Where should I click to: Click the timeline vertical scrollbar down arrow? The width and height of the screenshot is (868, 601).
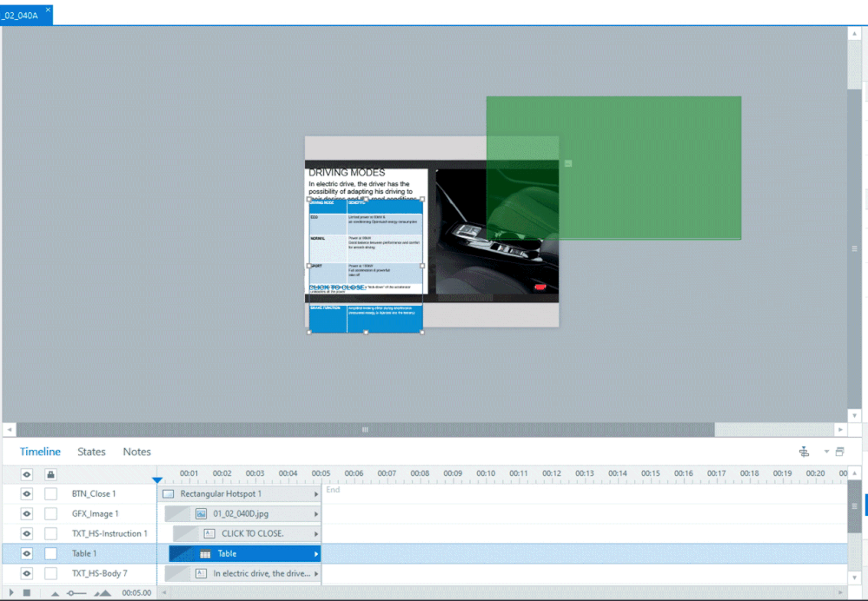click(854, 578)
